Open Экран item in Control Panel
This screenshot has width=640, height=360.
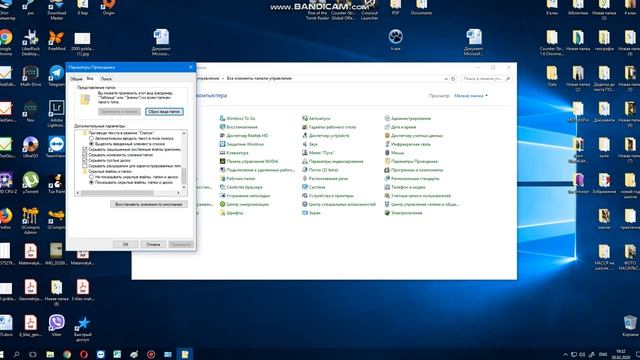311,213
